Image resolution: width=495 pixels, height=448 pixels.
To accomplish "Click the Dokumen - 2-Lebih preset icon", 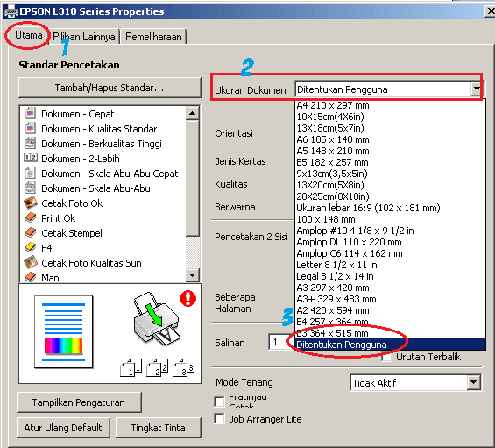I will point(31,158).
